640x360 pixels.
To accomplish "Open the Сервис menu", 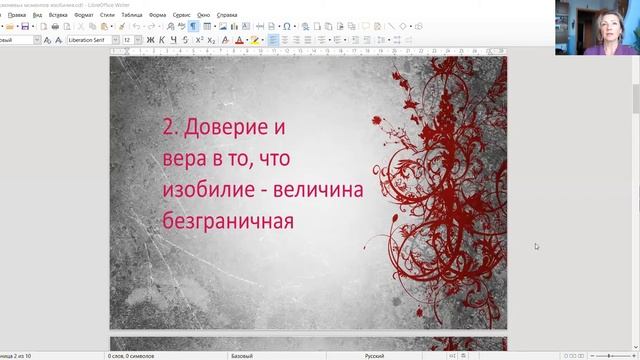I will (181, 15).
